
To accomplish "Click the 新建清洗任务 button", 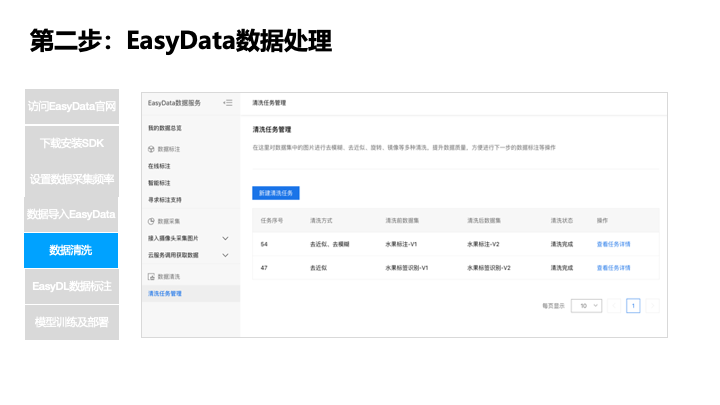I will 276,193.
